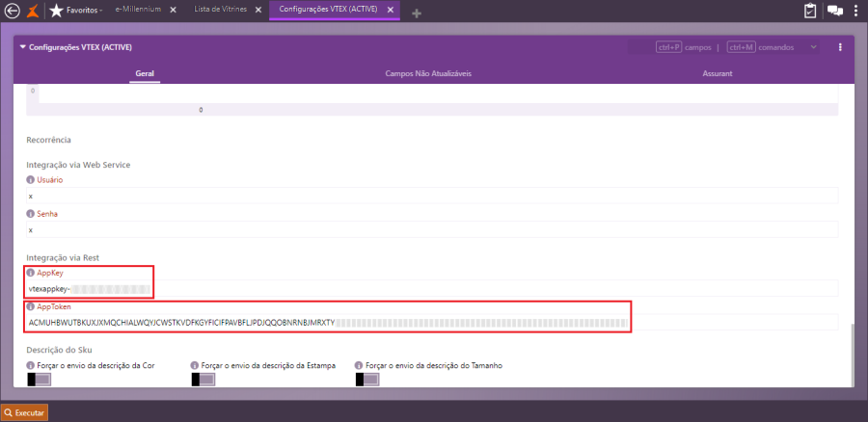Toggle Forçar o envio da descrição da Estampa

(x=203, y=380)
